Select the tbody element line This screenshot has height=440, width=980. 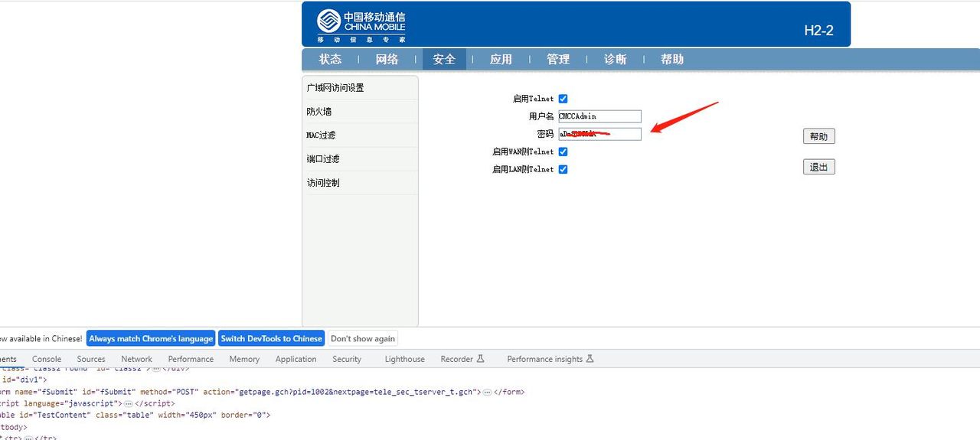[14, 427]
